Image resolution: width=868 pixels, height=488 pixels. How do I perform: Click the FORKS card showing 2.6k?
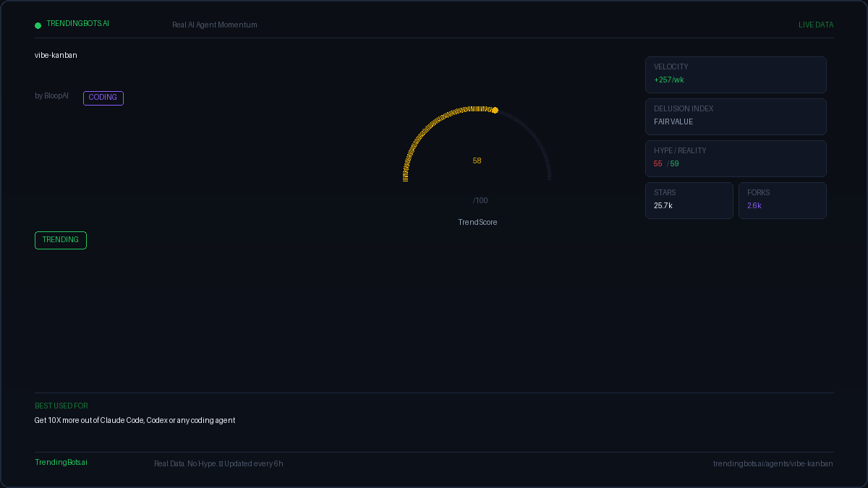pyautogui.click(x=783, y=200)
